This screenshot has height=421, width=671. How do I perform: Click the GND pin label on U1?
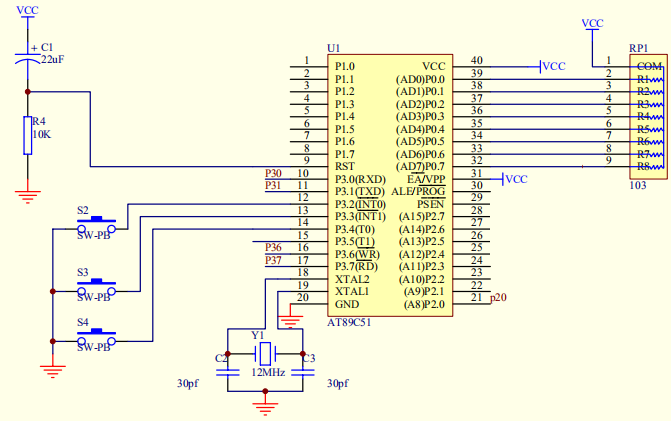[x=347, y=304]
